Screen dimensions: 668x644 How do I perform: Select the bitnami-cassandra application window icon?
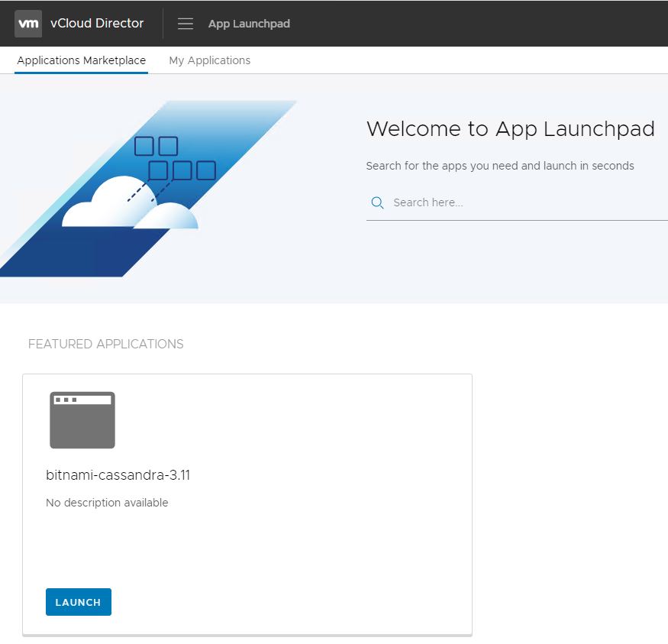pyautogui.click(x=82, y=420)
